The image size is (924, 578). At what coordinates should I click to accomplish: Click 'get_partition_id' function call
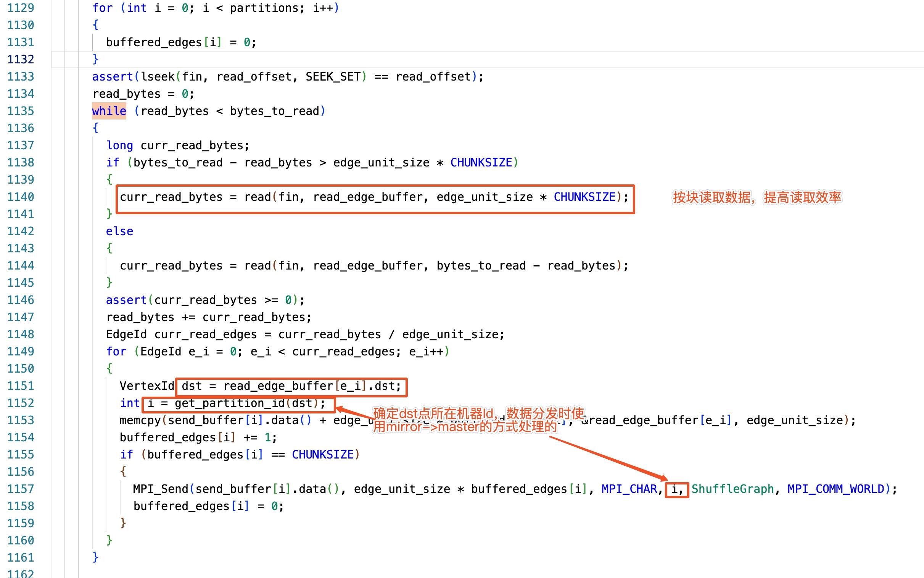pyautogui.click(x=230, y=403)
